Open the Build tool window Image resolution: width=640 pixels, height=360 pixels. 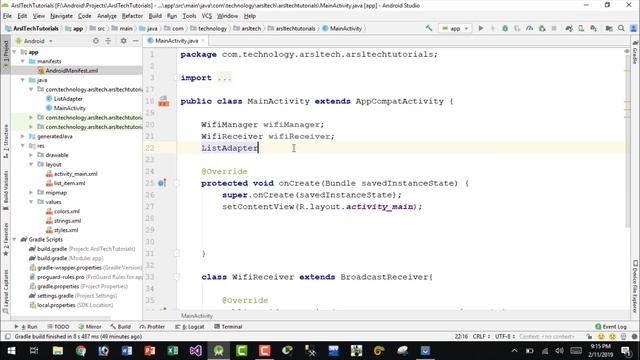[120, 327]
